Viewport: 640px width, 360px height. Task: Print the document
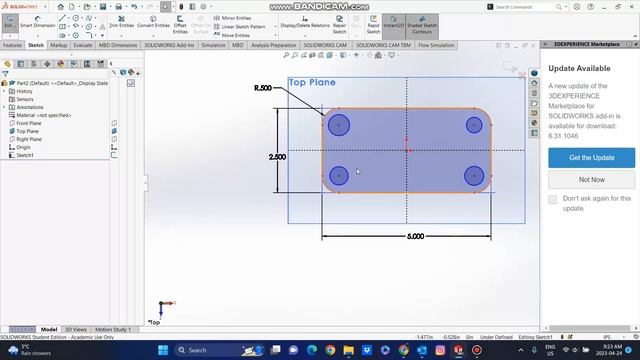coord(118,7)
